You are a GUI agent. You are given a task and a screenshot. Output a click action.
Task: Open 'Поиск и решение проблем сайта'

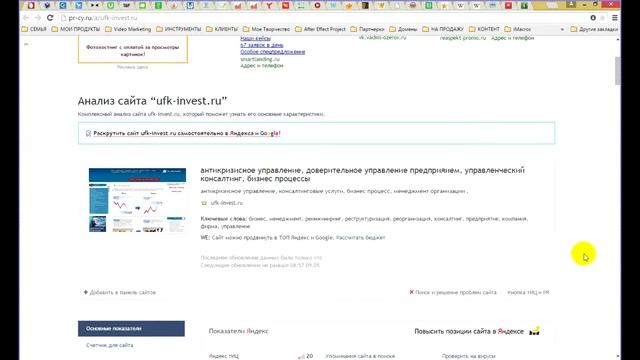[456, 292]
